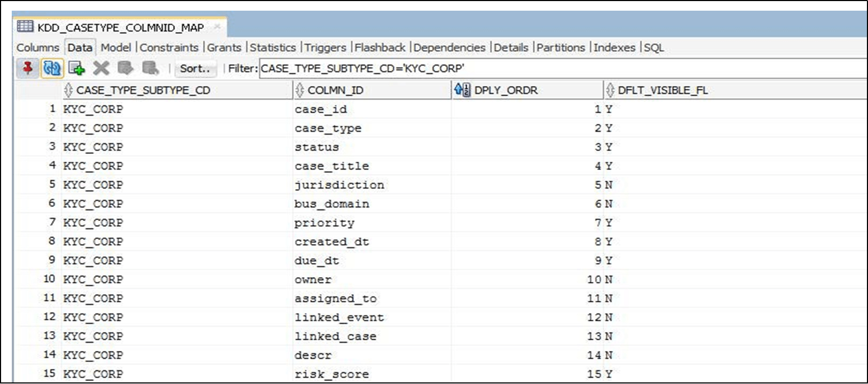Select the case_title cell
This screenshot has height=384, width=868.
pyautogui.click(x=372, y=166)
